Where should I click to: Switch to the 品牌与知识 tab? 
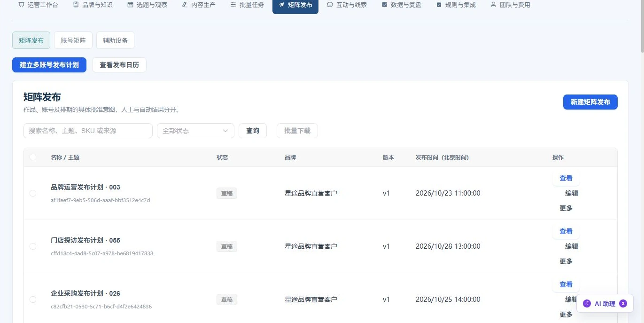[x=93, y=5]
